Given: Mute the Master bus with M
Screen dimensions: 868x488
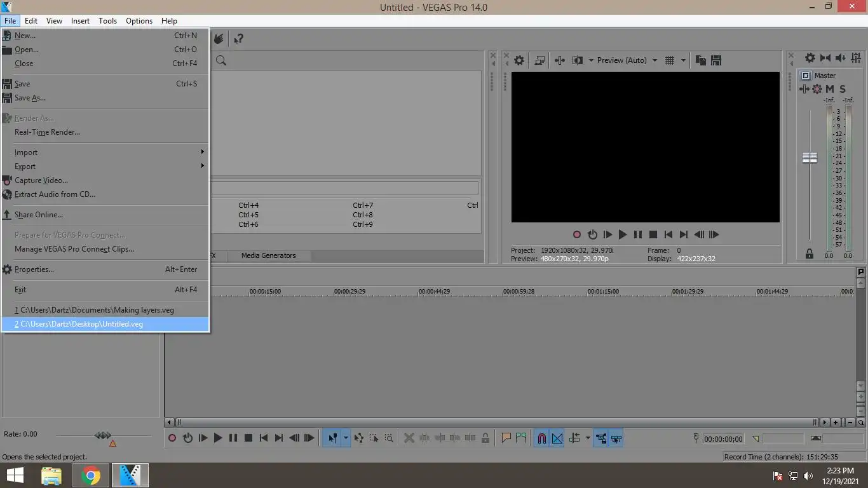Looking at the screenshot, I should [x=830, y=89].
